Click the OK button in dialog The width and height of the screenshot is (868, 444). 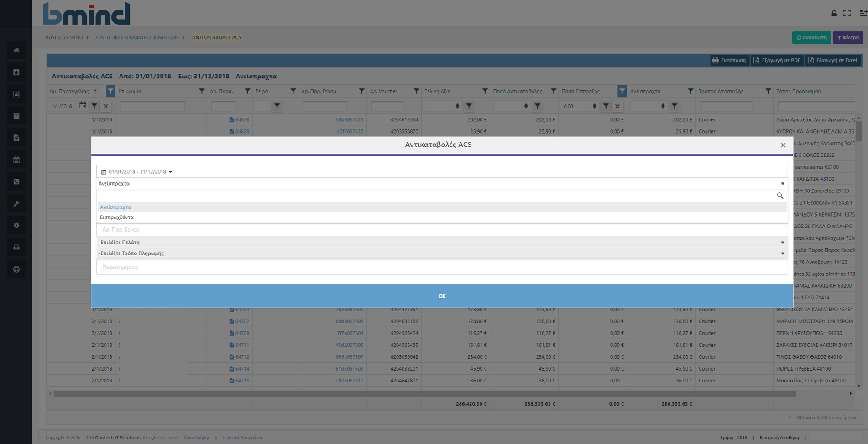tap(442, 296)
